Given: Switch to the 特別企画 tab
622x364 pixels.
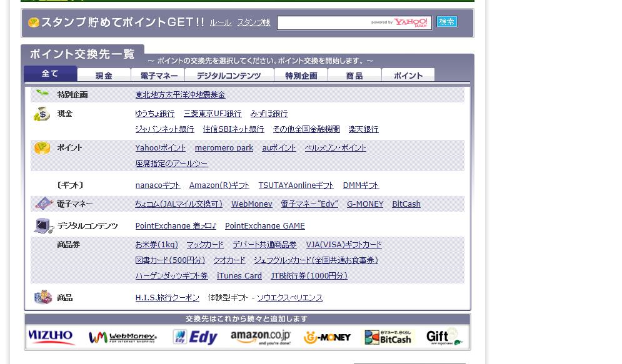Looking at the screenshot, I should click(301, 76).
